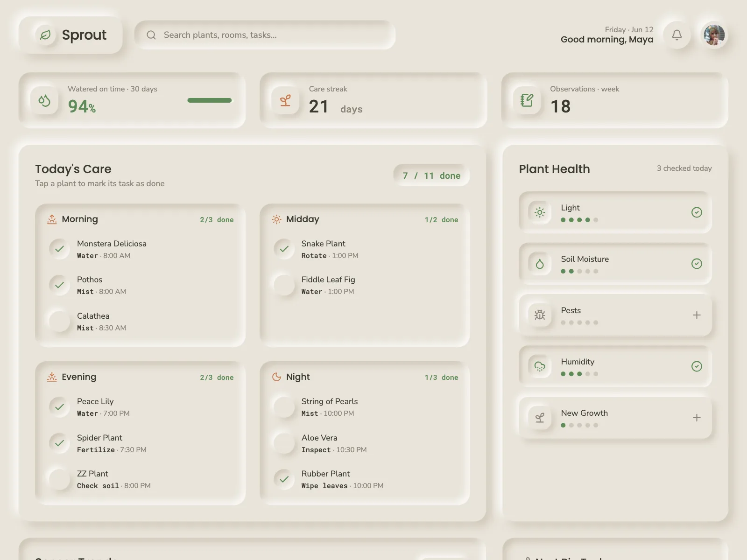Click the sunset icon beside Evening
The height and width of the screenshot is (560, 747).
(x=52, y=377)
